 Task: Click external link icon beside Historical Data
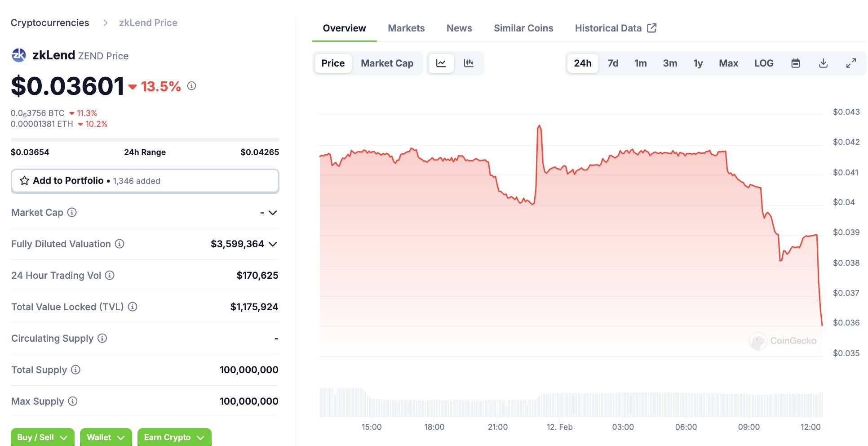[x=652, y=28]
